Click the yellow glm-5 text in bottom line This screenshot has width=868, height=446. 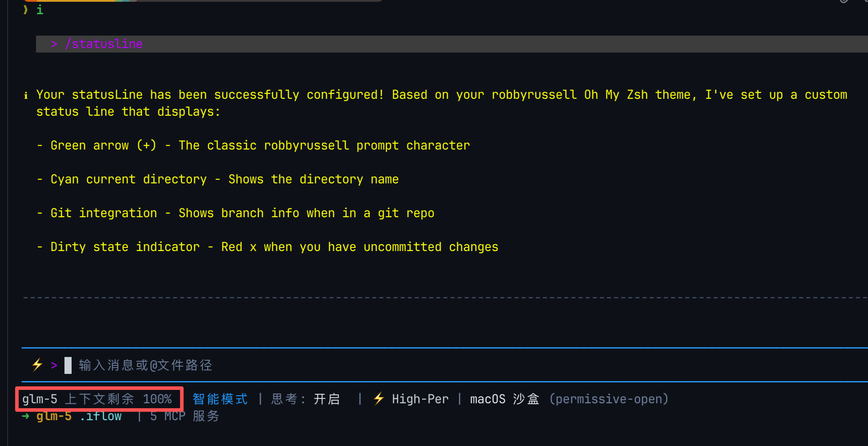point(54,416)
